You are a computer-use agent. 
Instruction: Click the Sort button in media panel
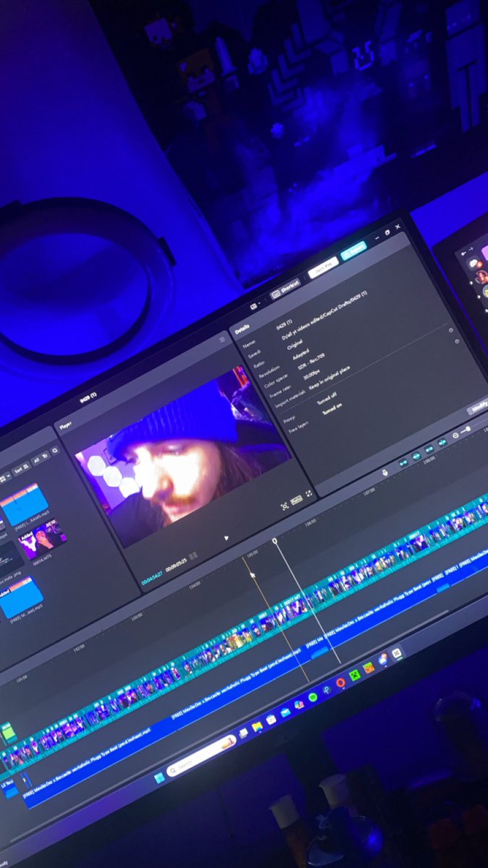tap(20, 469)
